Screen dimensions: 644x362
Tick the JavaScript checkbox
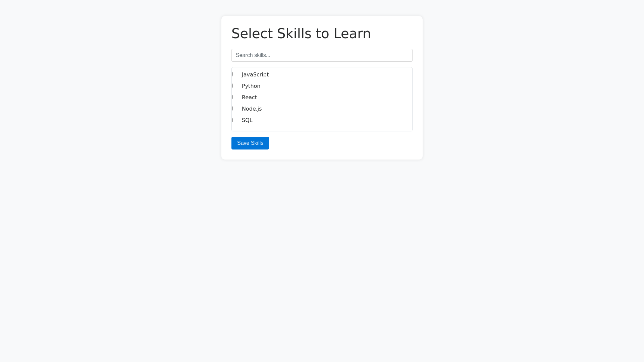[x=232, y=74]
